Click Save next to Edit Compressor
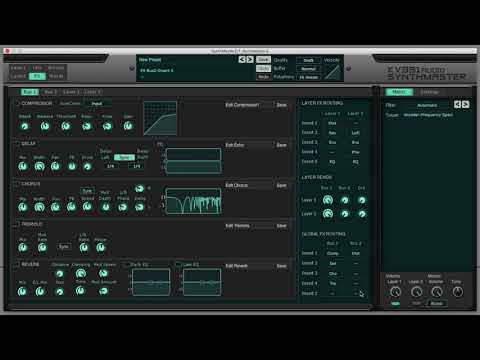Viewport: 480px width, 360px height. coord(282,105)
